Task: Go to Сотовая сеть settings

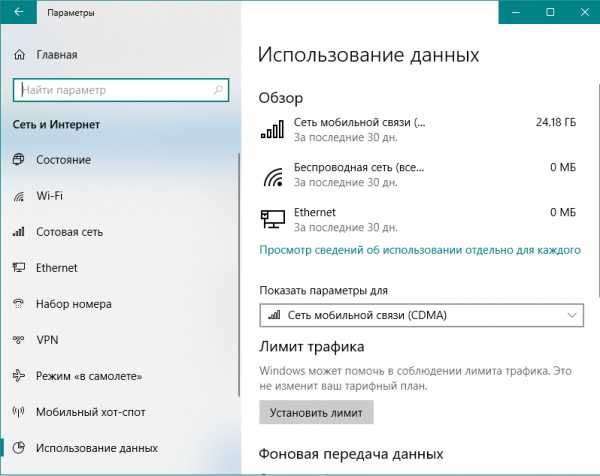Action: (69, 231)
